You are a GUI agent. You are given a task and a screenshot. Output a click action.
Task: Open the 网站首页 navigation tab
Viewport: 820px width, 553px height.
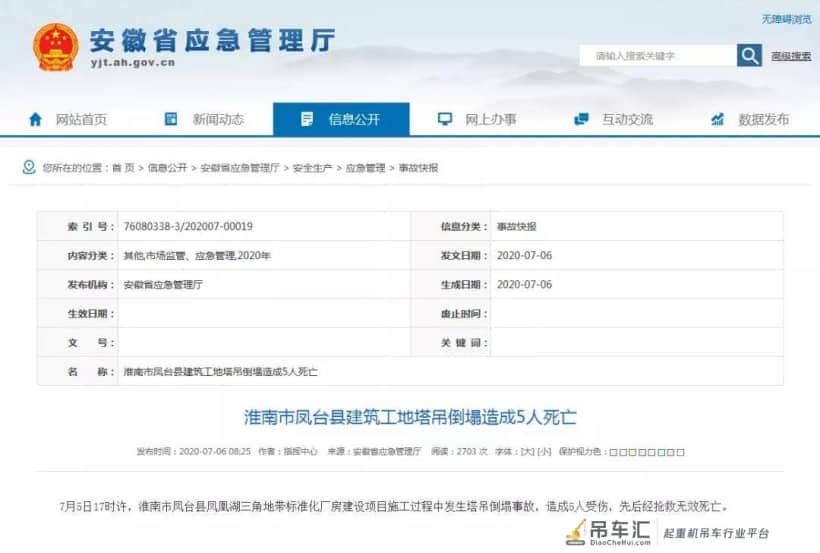pyautogui.click(x=68, y=120)
